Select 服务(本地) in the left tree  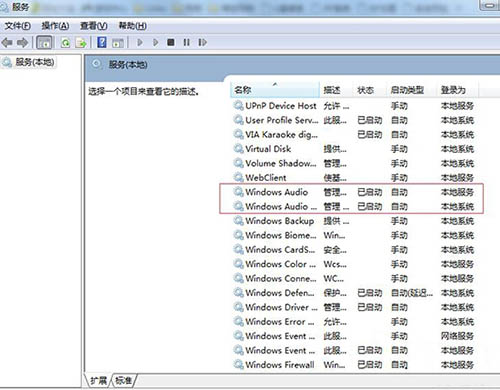coord(29,62)
